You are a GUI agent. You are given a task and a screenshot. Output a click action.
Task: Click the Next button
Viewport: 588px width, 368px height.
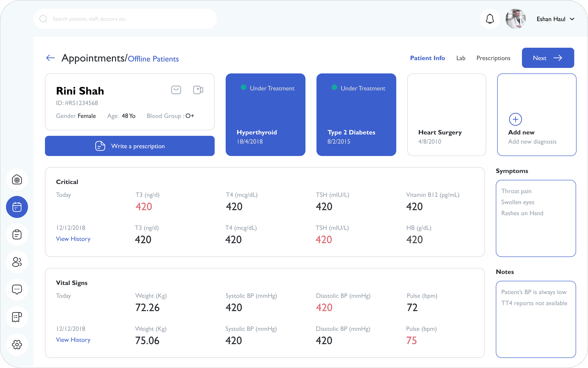click(548, 58)
